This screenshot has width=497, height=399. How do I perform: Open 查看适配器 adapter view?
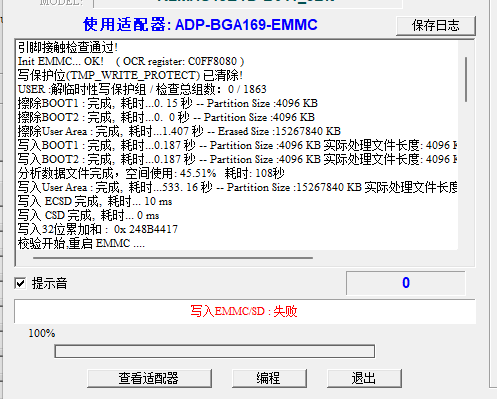pos(149,378)
